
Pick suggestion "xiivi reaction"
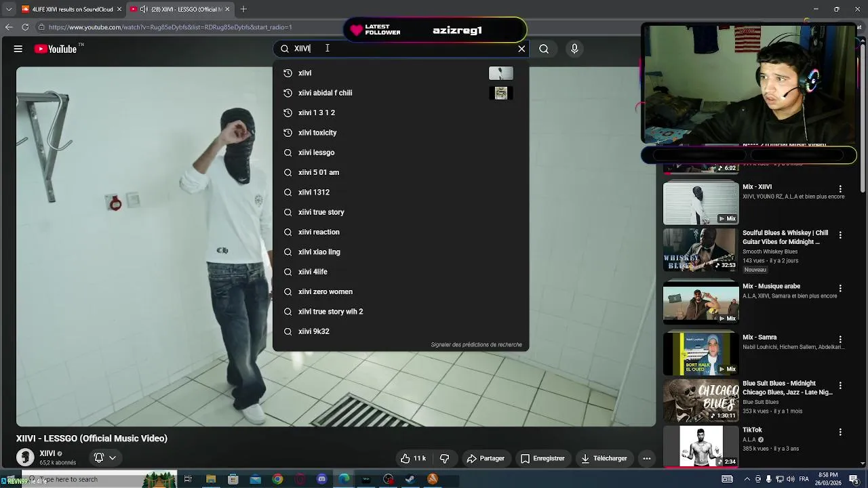pos(400,232)
